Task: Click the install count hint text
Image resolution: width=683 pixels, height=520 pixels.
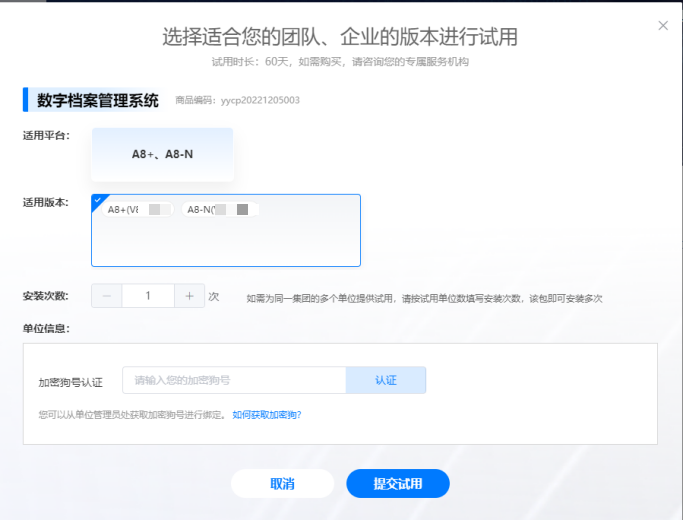Action: tap(424, 298)
